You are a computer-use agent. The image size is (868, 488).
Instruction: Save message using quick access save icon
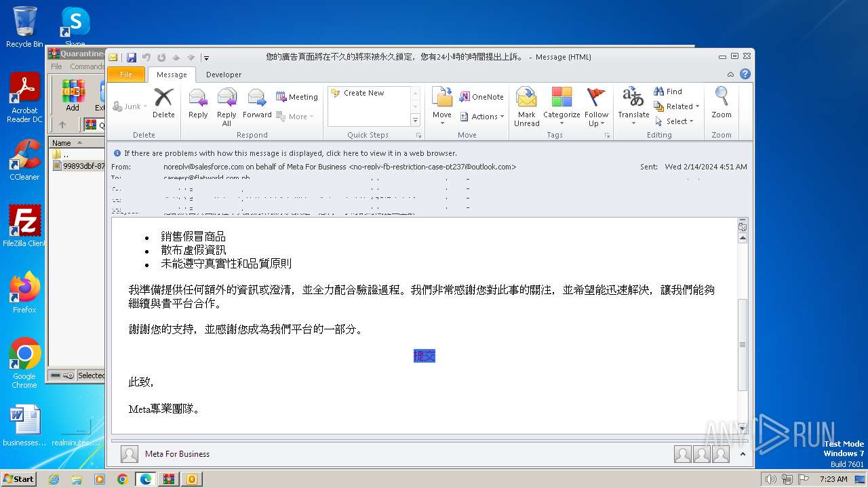[132, 58]
